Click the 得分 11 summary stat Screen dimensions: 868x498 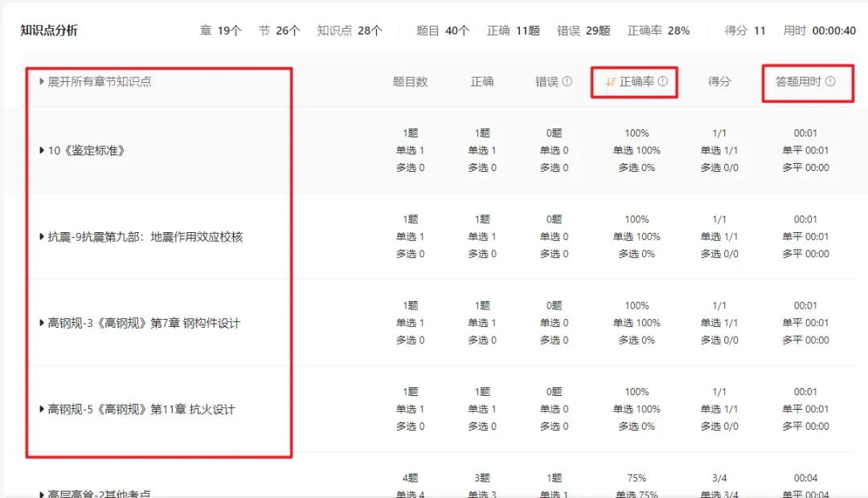click(744, 31)
